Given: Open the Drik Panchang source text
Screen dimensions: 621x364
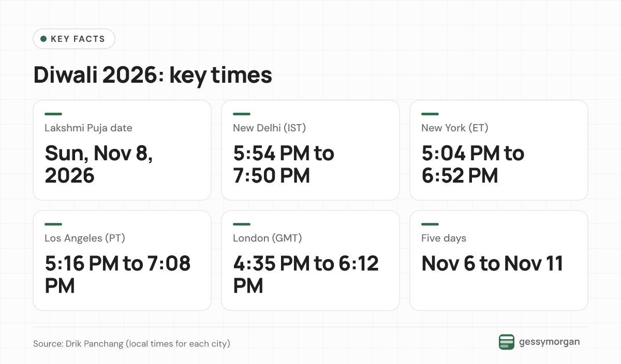Looking at the screenshot, I should pyautogui.click(x=131, y=343).
